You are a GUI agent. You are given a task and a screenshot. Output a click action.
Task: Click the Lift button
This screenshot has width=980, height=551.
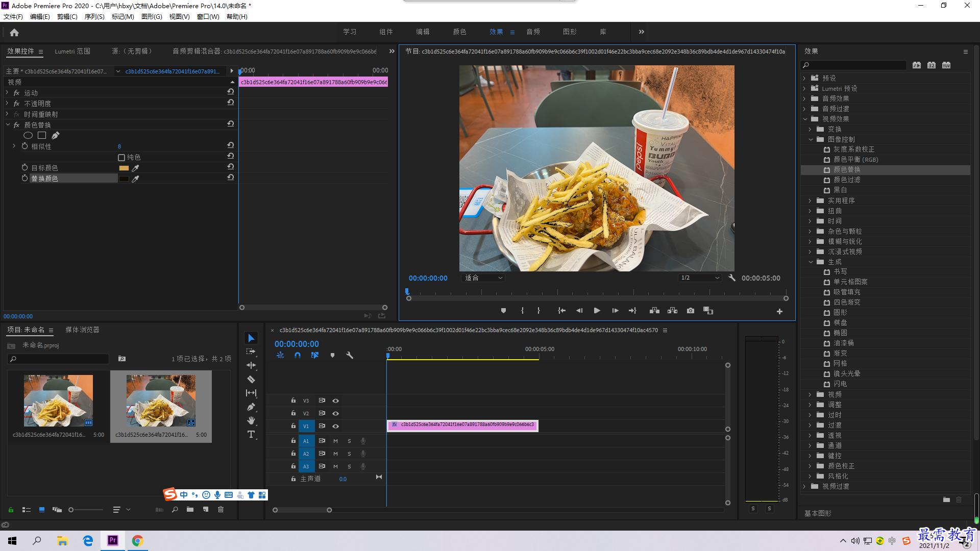tap(654, 311)
